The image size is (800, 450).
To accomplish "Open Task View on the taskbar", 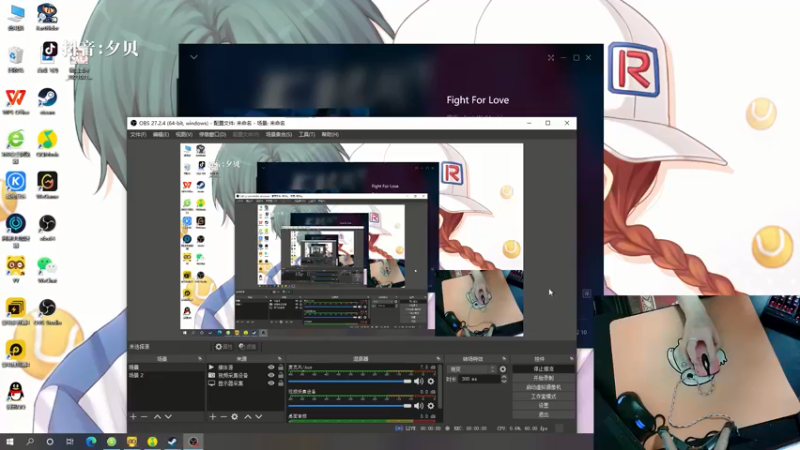I will 70,441.
